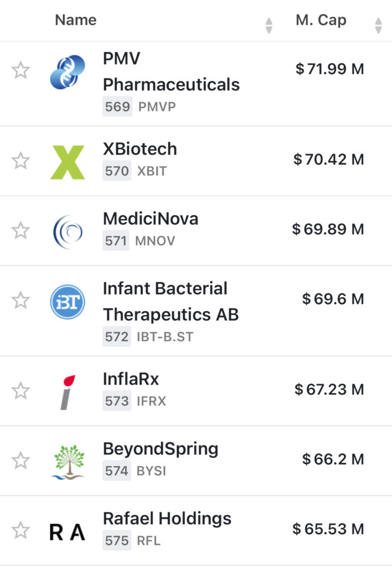Toggle sort arrows beside Name column

[x=269, y=25]
